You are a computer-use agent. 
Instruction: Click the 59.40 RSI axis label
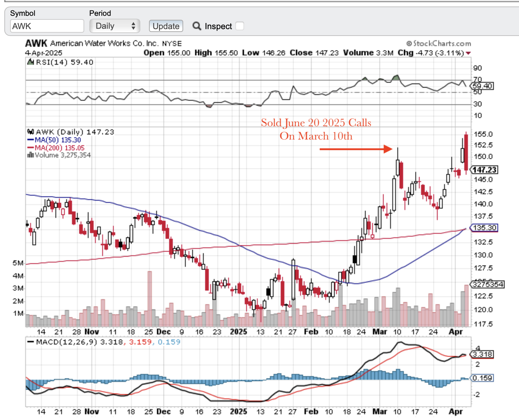[482, 86]
